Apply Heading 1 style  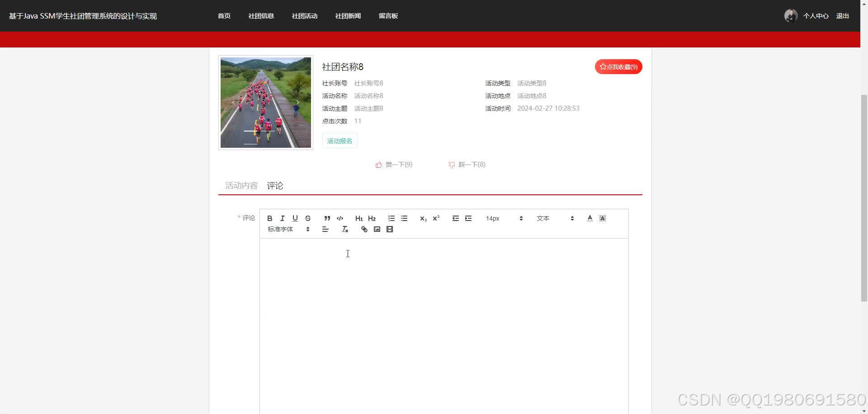(359, 218)
